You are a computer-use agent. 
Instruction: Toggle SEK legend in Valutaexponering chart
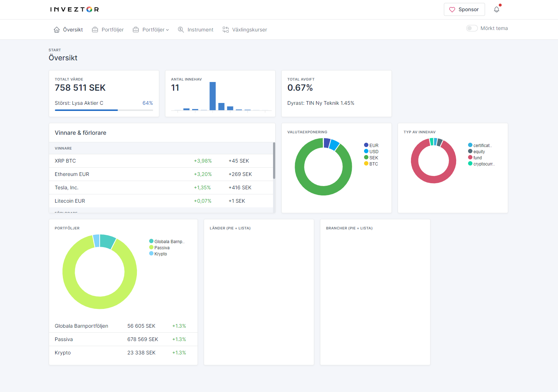click(371, 158)
